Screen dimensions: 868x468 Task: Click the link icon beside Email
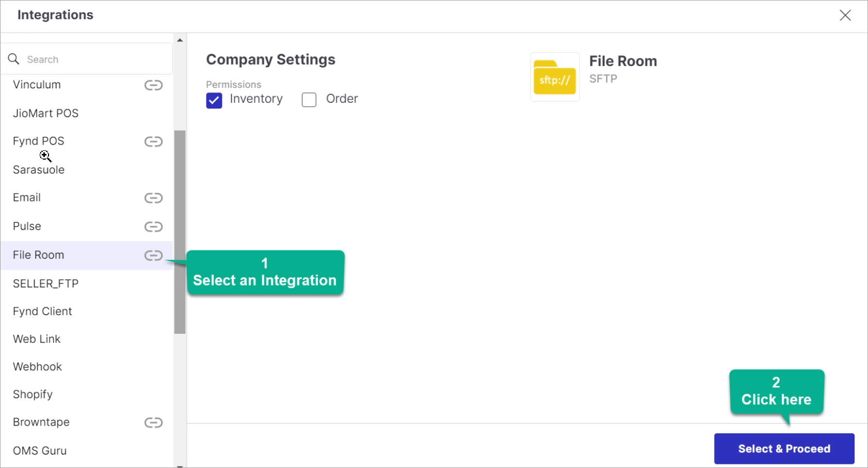coord(153,198)
